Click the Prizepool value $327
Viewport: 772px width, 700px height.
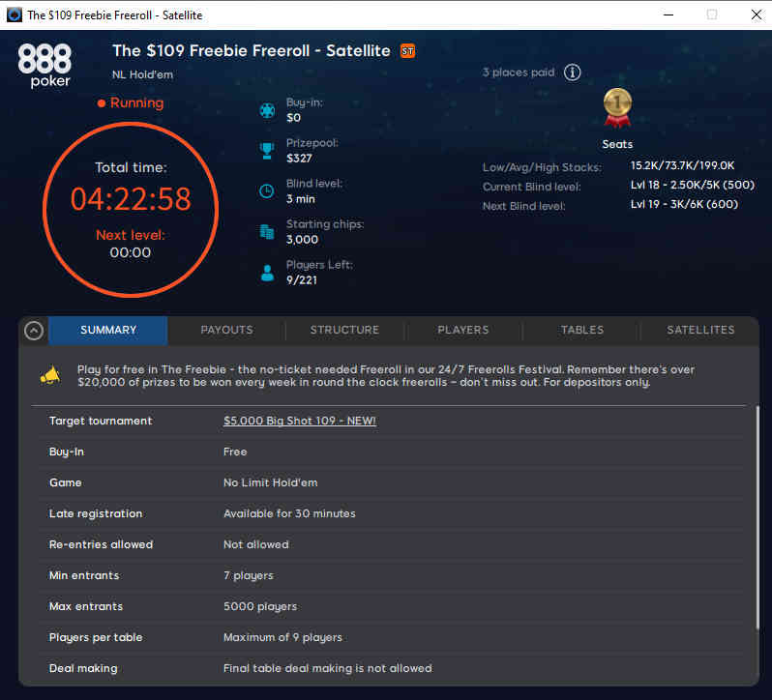[x=299, y=159]
